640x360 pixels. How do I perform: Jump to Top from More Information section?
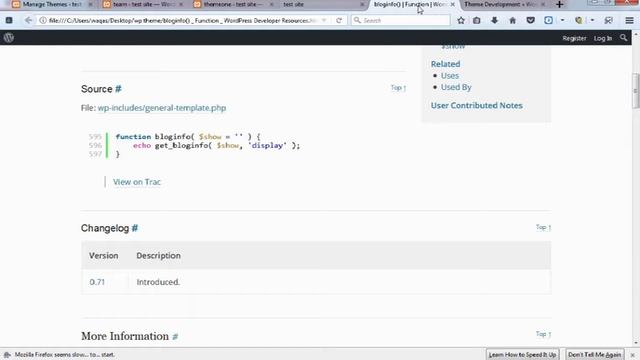(x=543, y=334)
